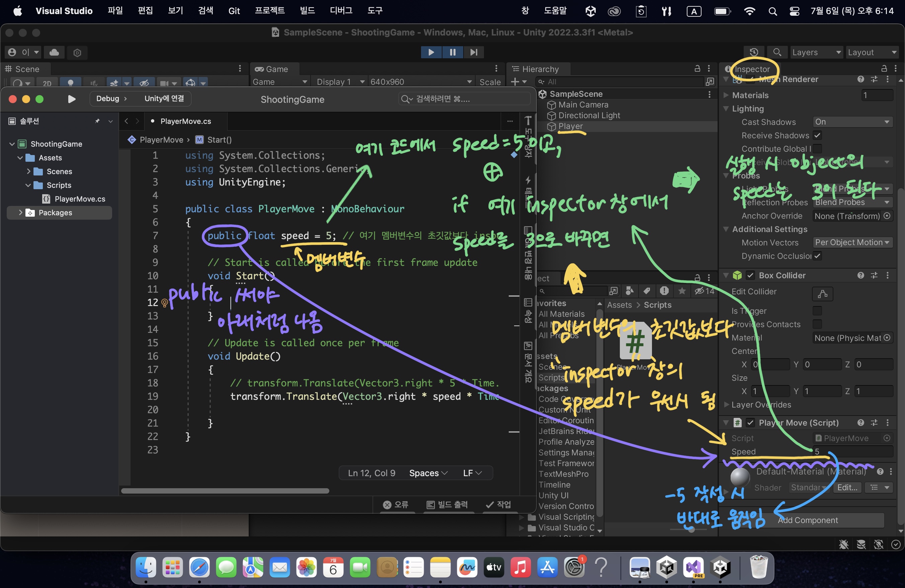The width and height of the screenshot is (905, 588).
Task: Toggle the Receive Shadows checkbox
Action: click(x=817, y=135)
